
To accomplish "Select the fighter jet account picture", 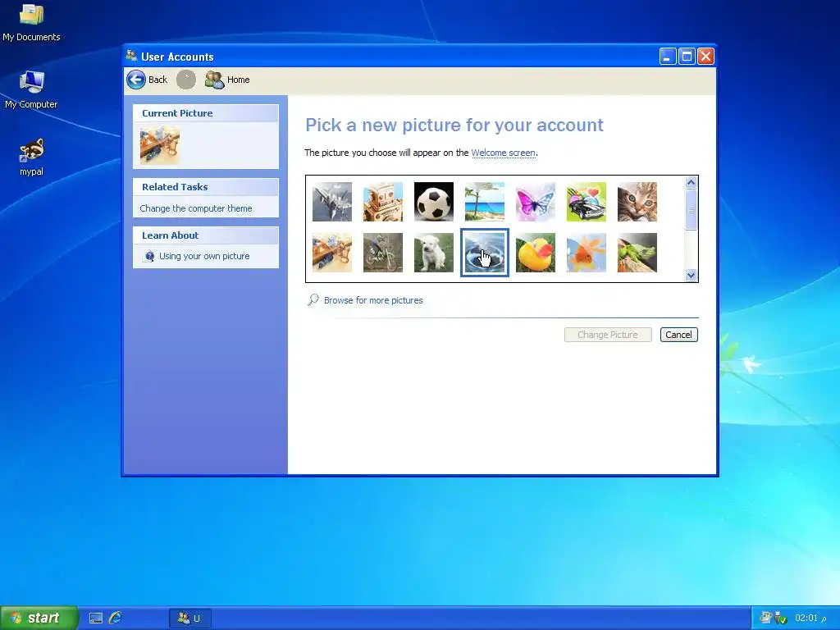I will pos(332,202).
